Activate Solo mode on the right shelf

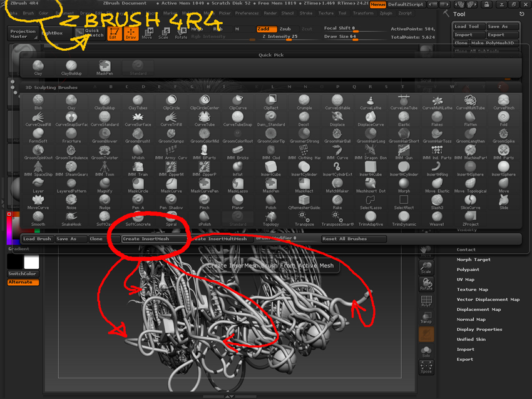pos(426,351)
